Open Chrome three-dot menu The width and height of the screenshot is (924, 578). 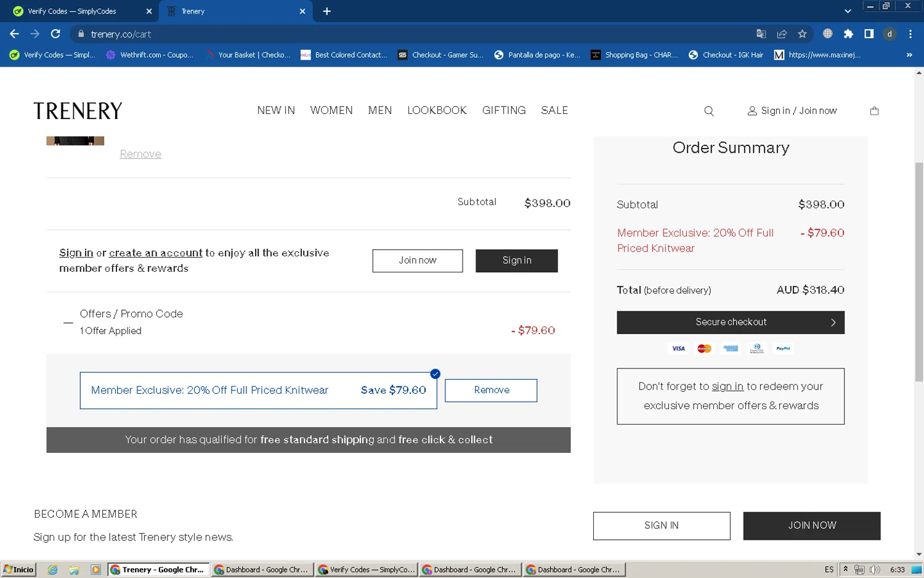tap(910, 34)
